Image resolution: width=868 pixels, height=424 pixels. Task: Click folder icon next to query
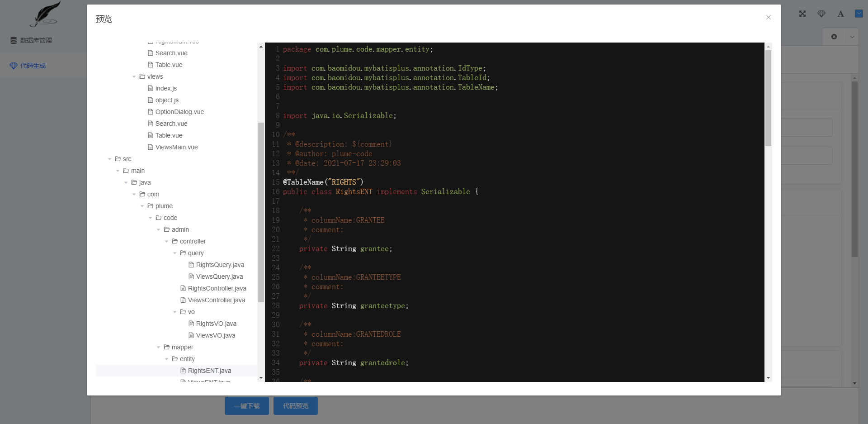click(183, 253)
